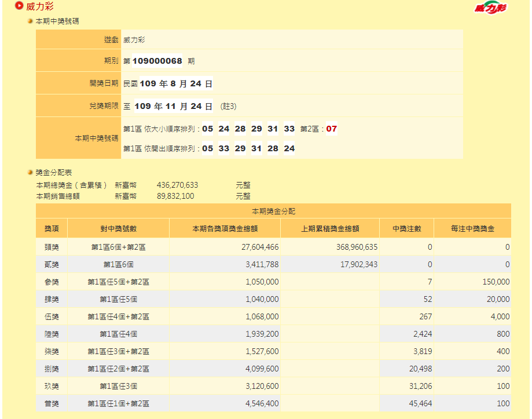Click the 陸獎 winner count 2,424

(x=423, y=334)
